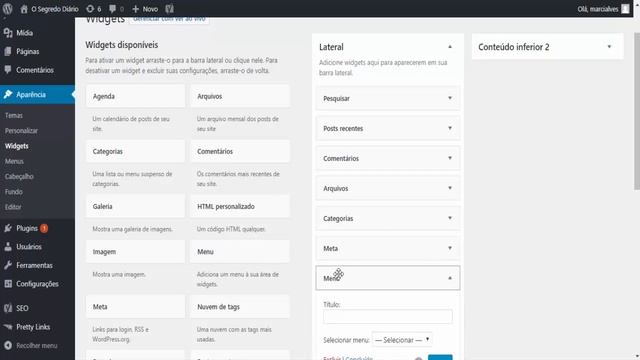640x360 pixels.
Task: Select the Meta available widget
Action: [136, 307]
